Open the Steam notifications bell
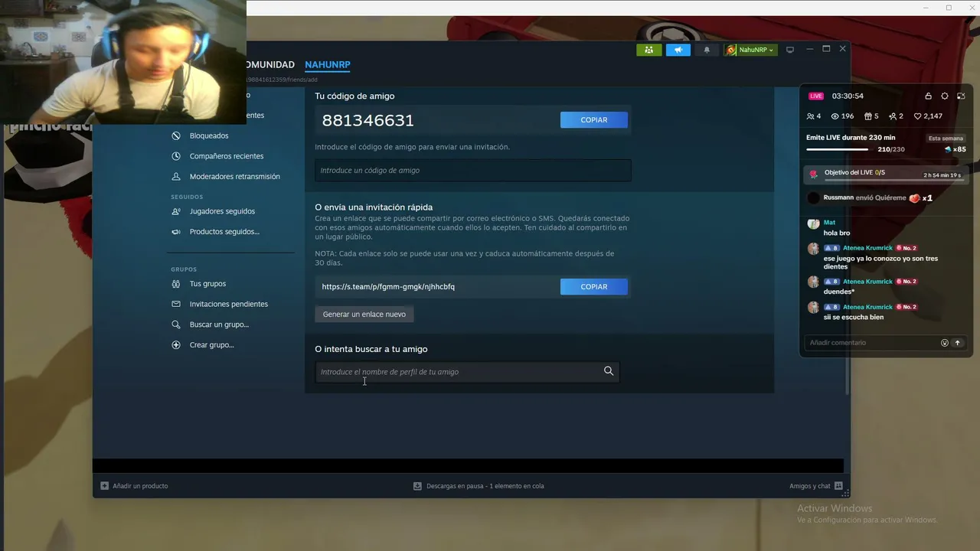This screenshot has height=551, width=980. tap(707, 50)
